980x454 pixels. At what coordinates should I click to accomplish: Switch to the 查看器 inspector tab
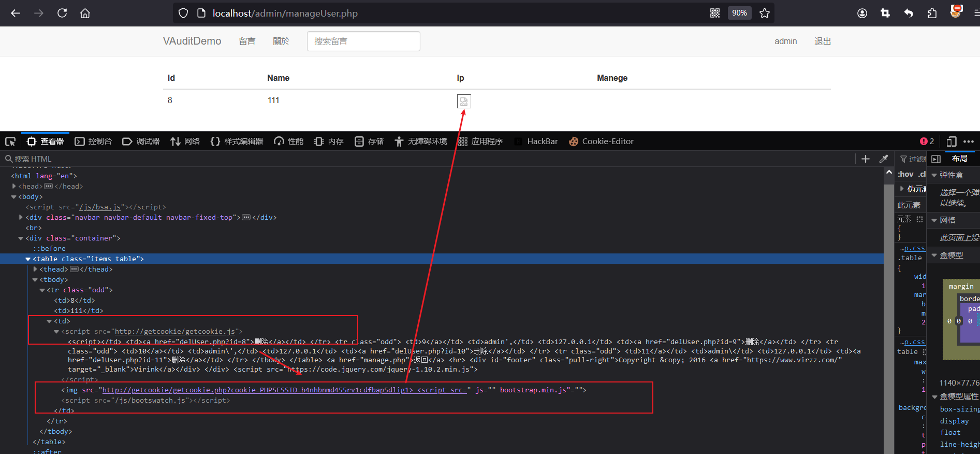pyautogui.click(x=46, y=141)
